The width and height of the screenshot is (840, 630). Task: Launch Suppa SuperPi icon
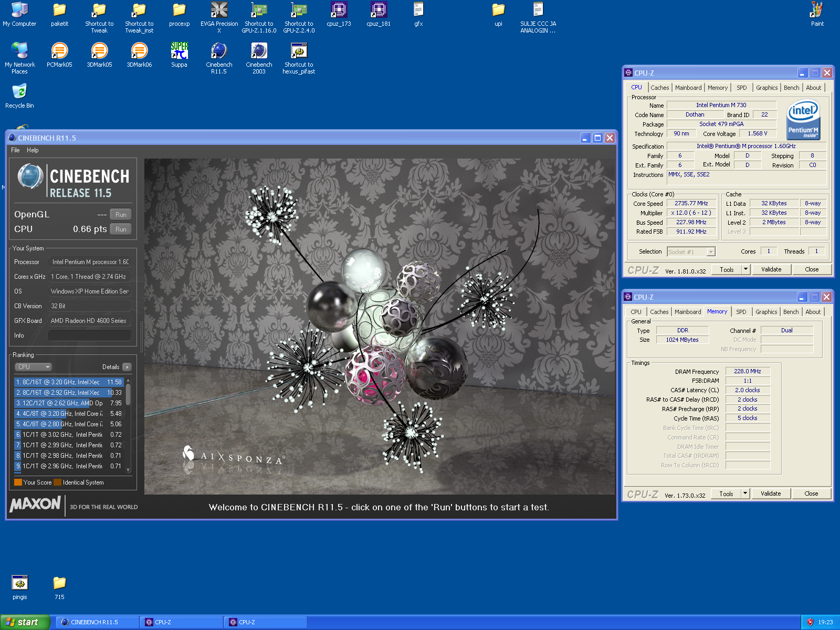179,55
